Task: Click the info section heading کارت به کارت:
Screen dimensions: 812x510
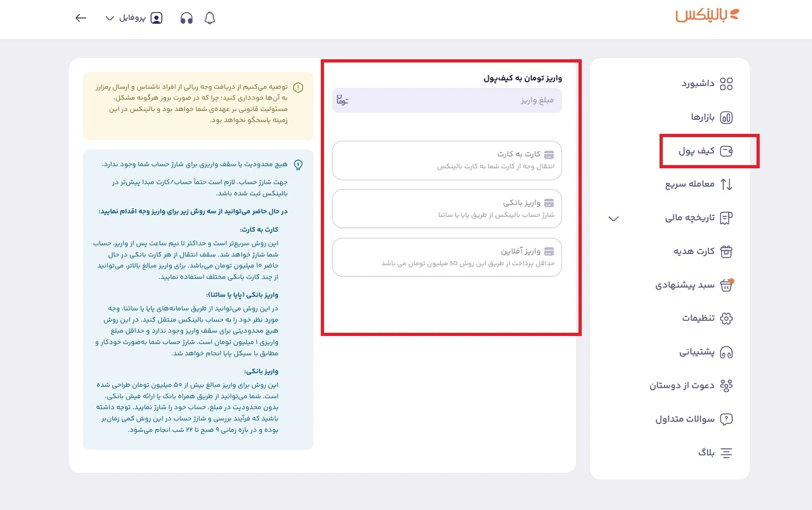Action: point(260,229)
